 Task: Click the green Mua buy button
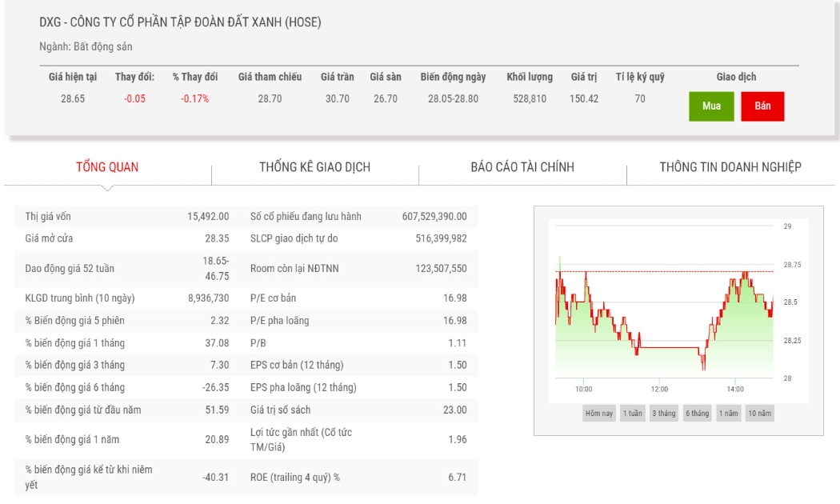coord(711,106)
